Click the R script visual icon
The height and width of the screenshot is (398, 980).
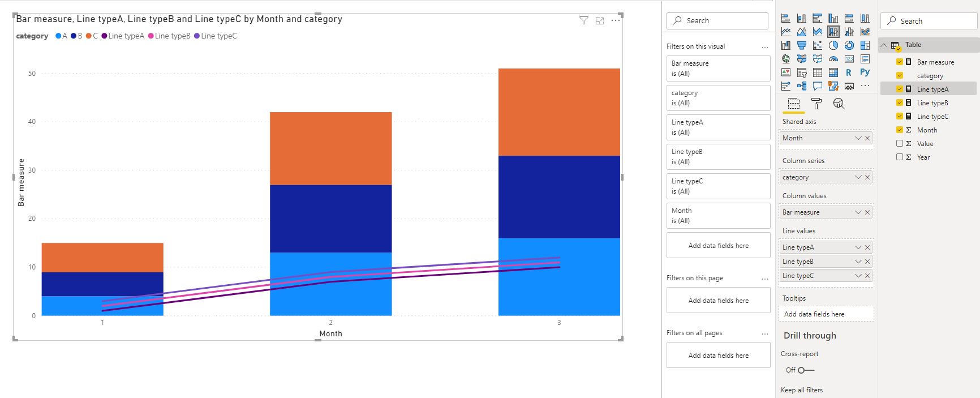[849, 72]
